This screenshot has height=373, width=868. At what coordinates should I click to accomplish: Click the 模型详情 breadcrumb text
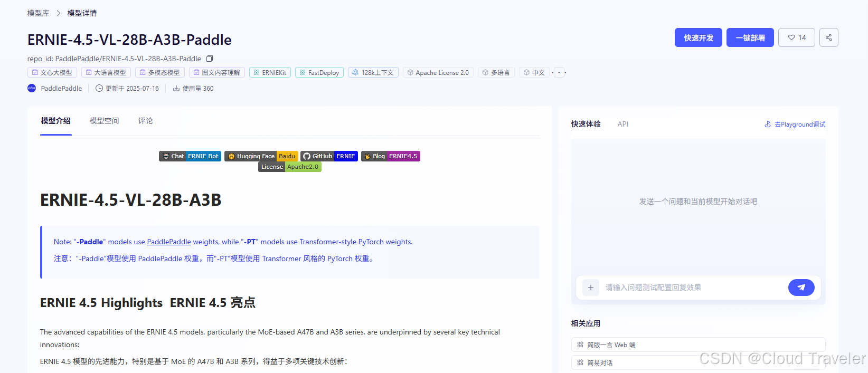[x=82, y=13]
